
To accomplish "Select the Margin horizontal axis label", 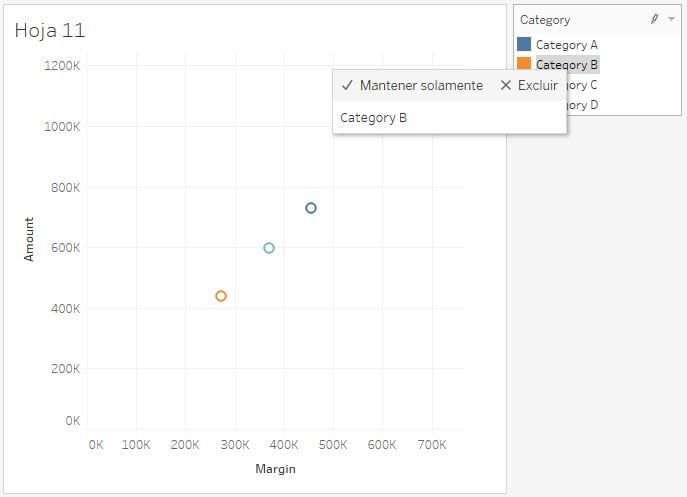I will click(x=275, y=469).
